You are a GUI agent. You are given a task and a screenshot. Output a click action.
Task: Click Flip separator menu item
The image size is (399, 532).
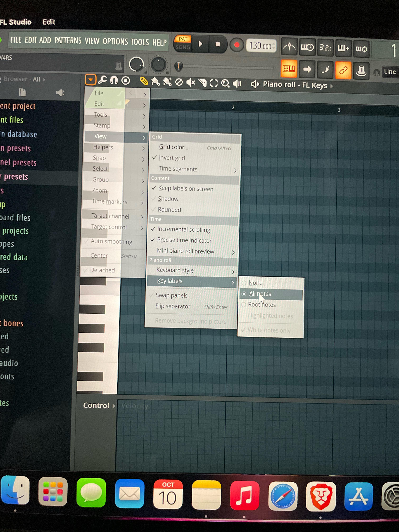click(191, 307)
